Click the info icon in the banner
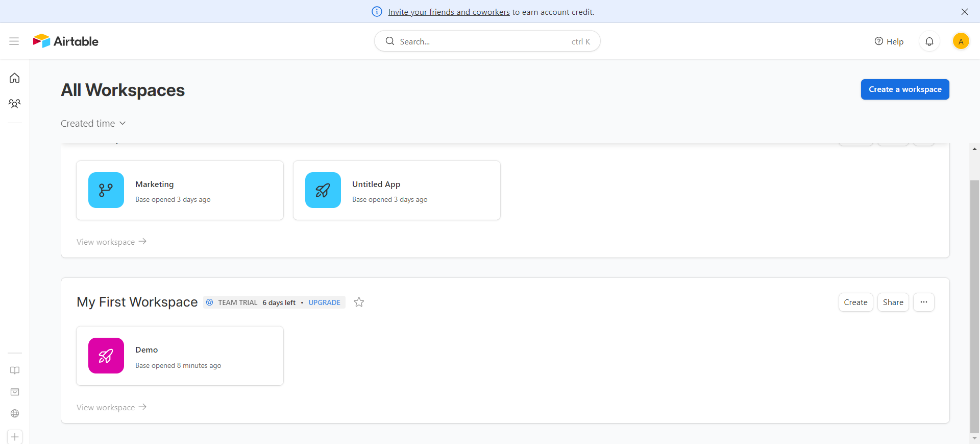The width and height of the screenshot is (980, 444). tap(377, 12)
